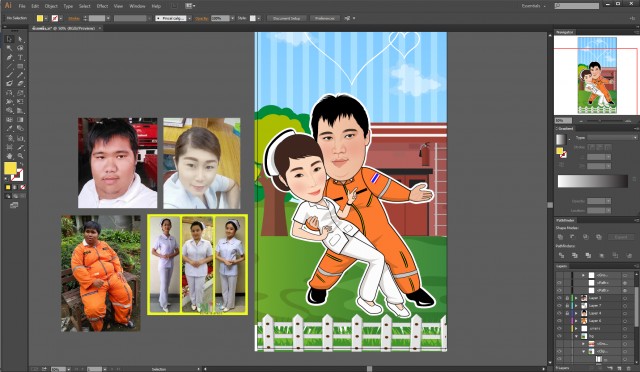Select the Eyedropper tool
This screenshot has width=640, height=372.
pyautogui.click(x=9, y=129)
